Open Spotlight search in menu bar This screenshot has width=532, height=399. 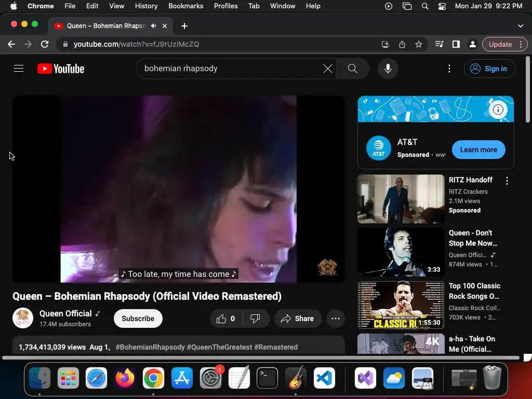(424, 6)
